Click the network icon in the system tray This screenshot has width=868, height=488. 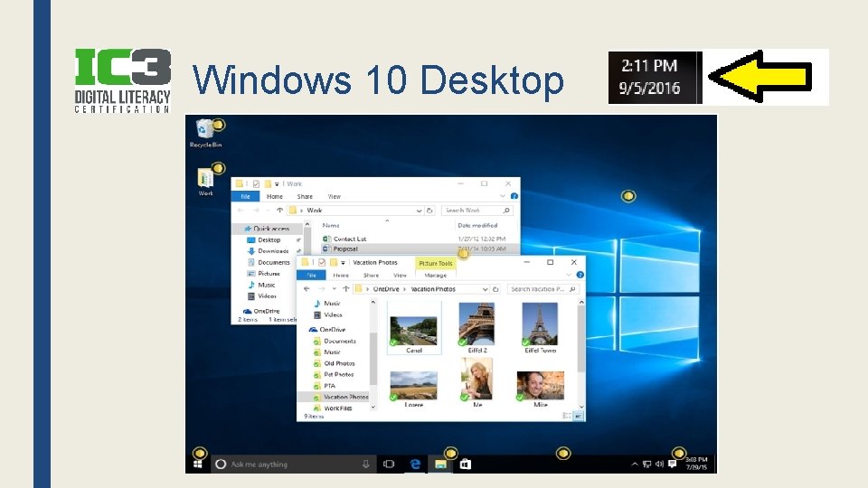[646, 465]
